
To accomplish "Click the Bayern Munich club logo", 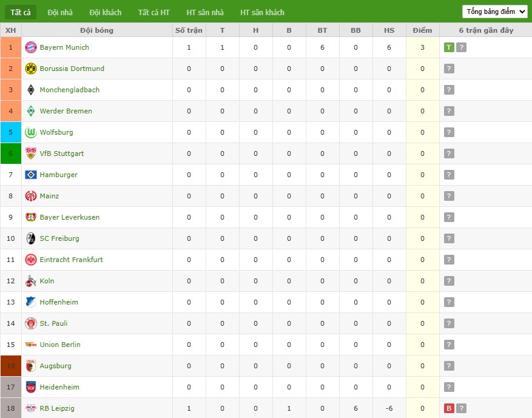I will (x=31, y=47).
